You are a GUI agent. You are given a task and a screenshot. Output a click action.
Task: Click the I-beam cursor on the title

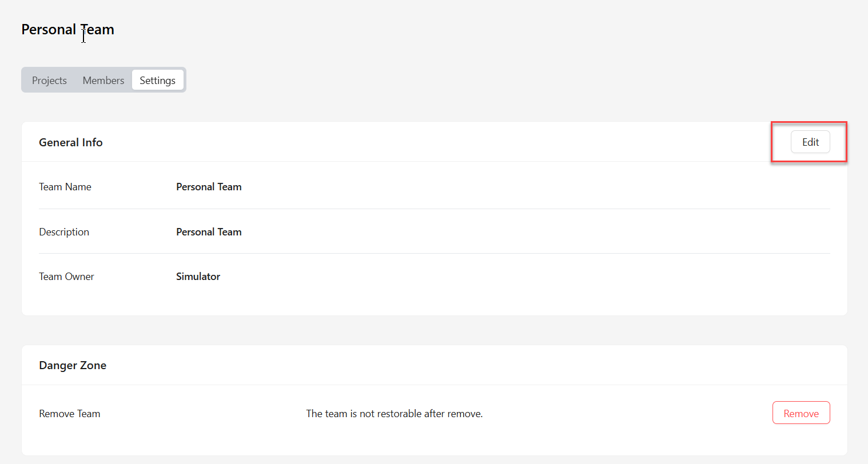pyautogui.click(x=83, y=35)
